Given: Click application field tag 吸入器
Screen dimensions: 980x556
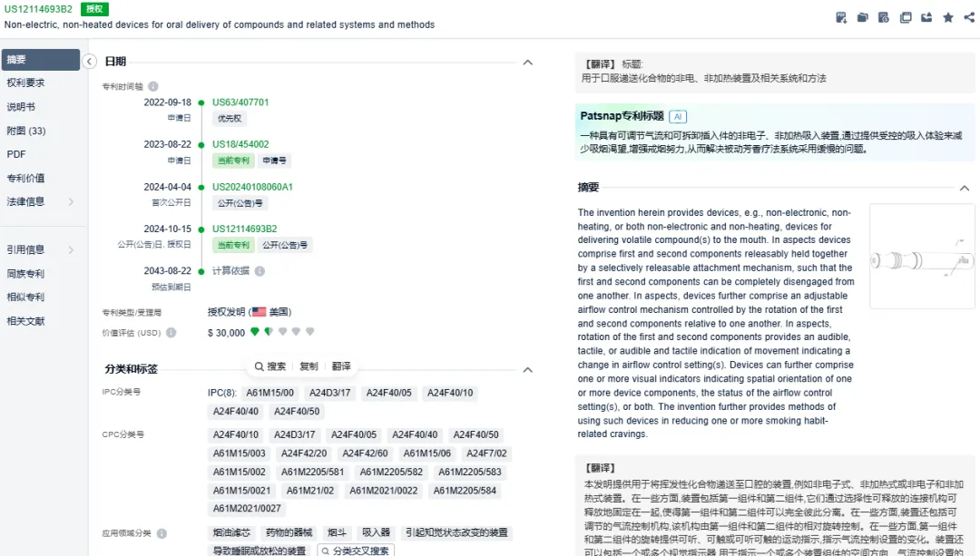Looking at the screenshot, I should [x=377, y=533].
